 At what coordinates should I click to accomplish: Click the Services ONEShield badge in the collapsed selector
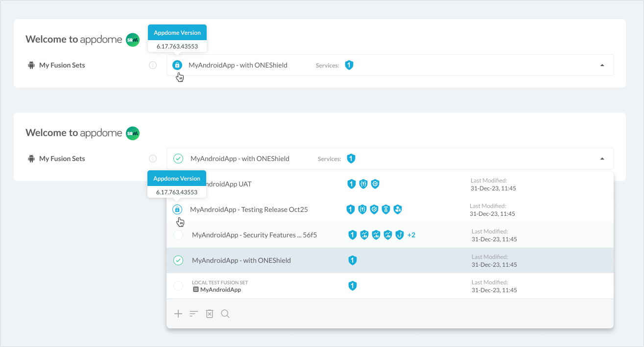(349, 65)
